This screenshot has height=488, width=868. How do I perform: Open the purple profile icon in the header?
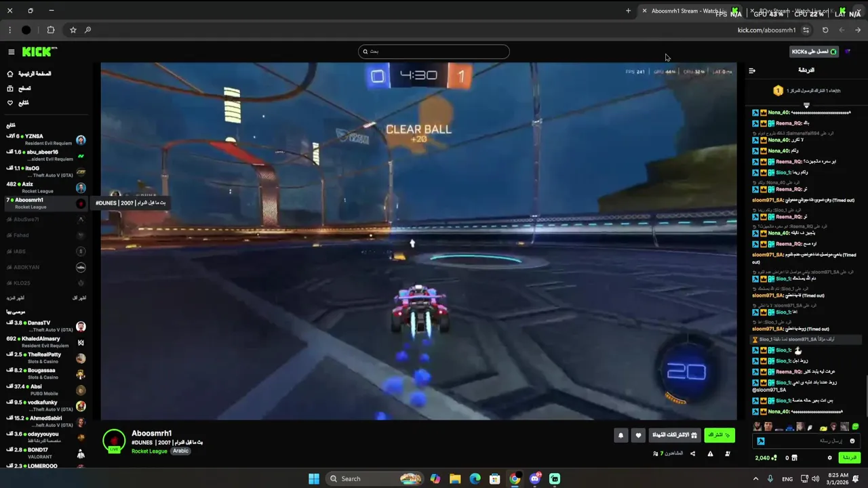click(x=848, y=52)
